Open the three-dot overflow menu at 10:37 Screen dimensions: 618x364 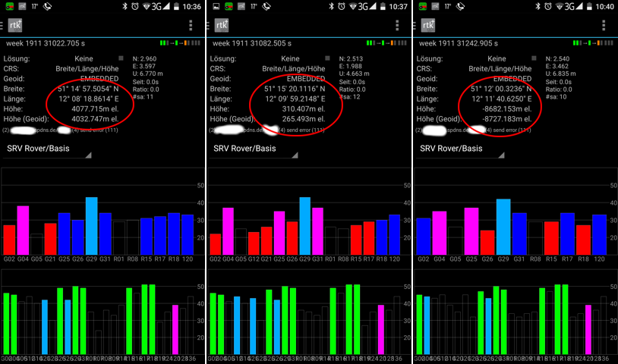(x=397, y=26)
